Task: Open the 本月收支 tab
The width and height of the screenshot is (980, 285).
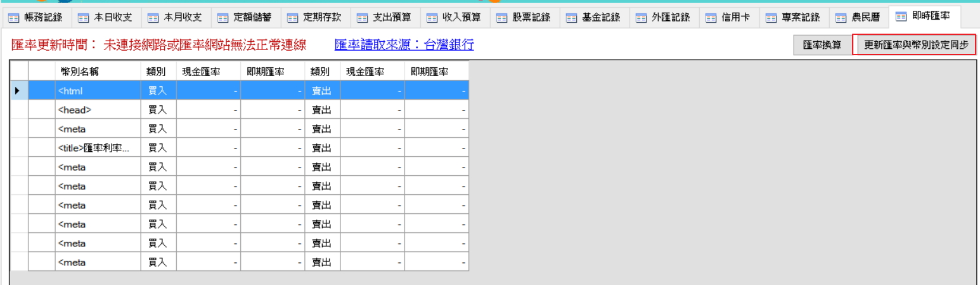Action: [176, 17]
